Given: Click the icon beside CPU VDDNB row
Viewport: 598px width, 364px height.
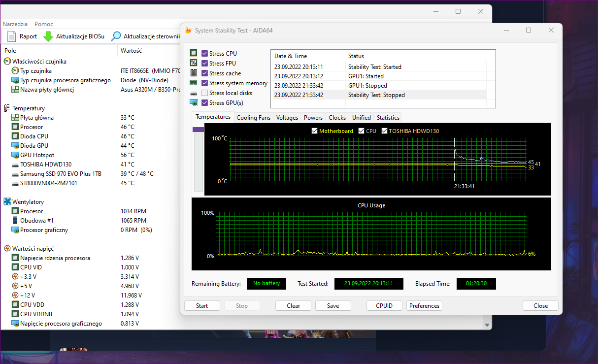Looking at the screenshot, I should [15, 314].
